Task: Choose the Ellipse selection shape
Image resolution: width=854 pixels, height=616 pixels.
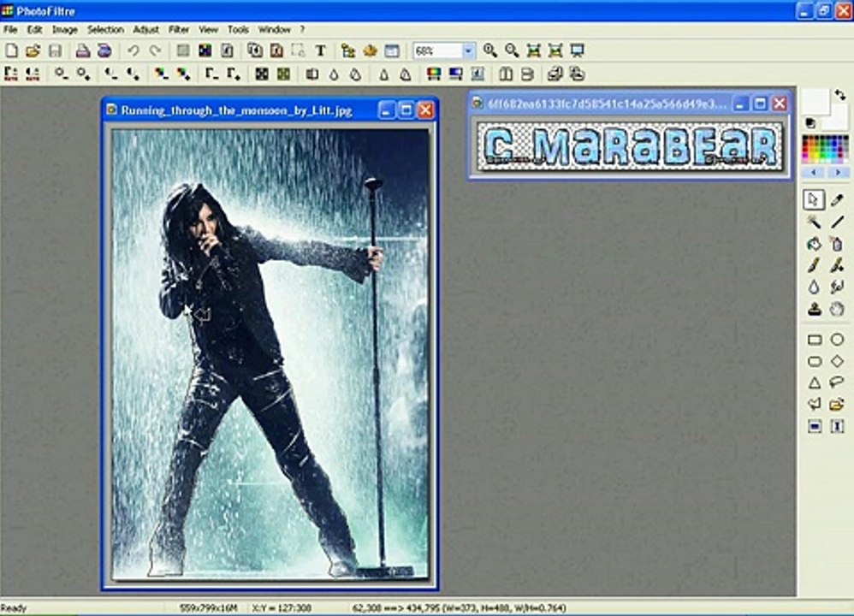Action: click(x=837, y=340)
